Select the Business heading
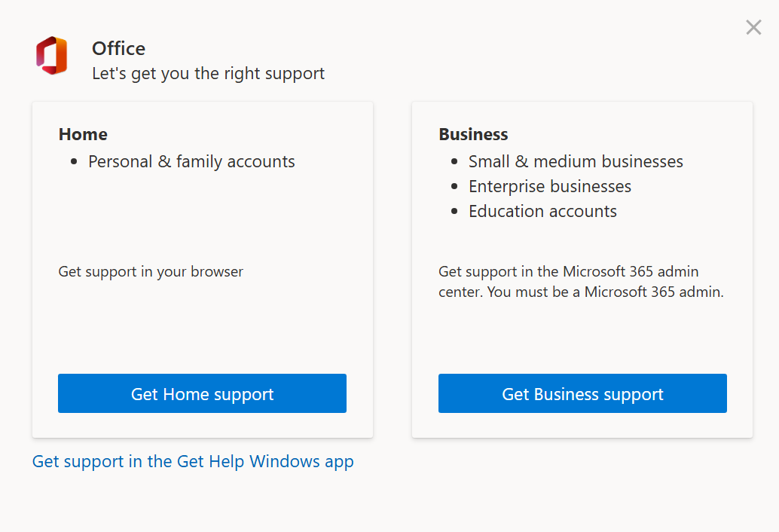 point(473,134)
